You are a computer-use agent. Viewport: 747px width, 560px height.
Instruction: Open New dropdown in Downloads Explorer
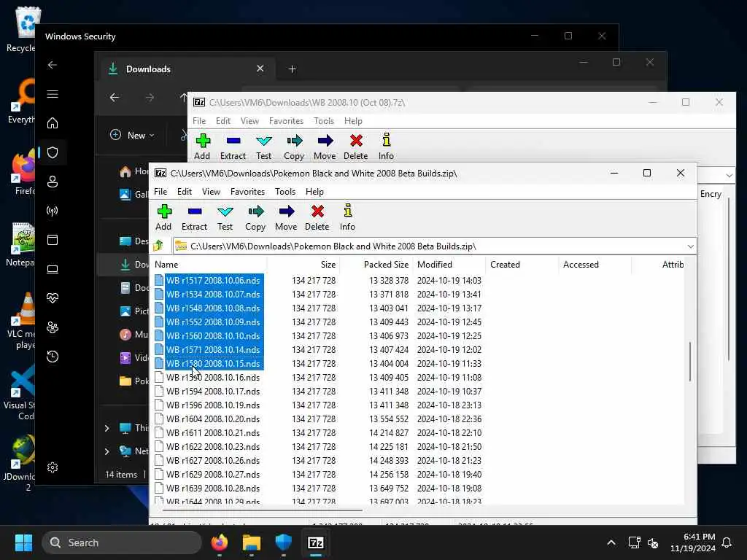[133, 135]
